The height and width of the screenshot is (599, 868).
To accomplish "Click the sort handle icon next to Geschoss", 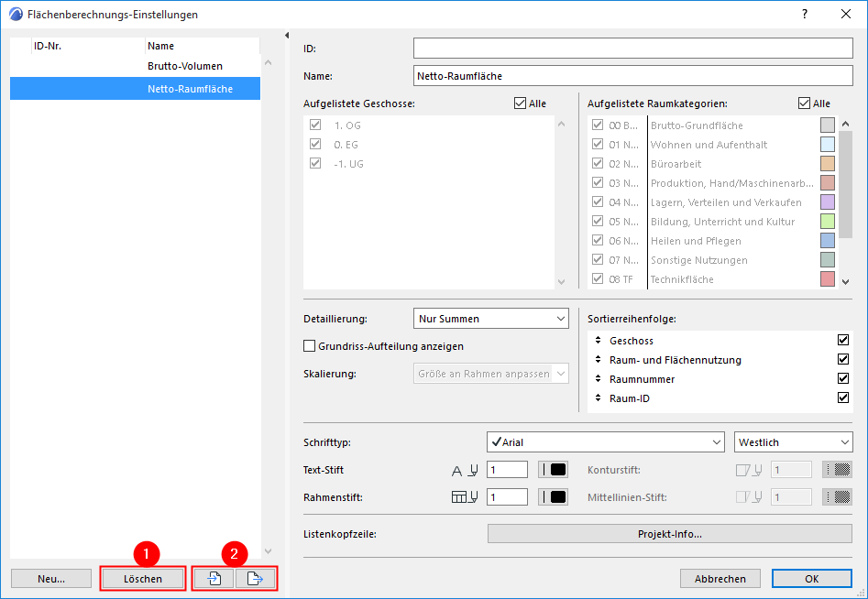I will click(x=598, y=340).
